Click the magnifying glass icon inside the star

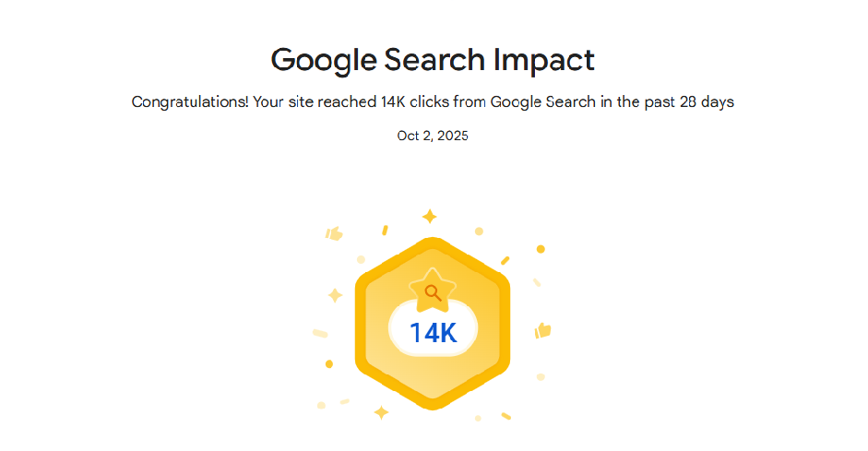coord(432,293)
